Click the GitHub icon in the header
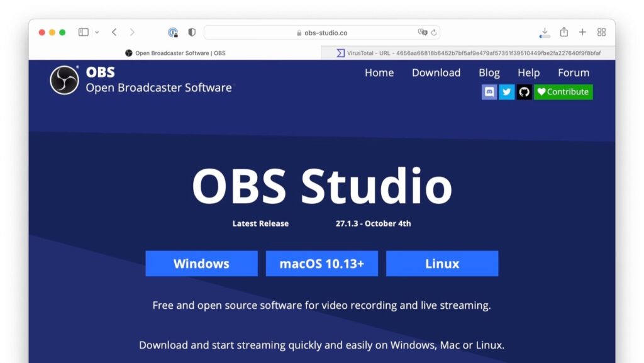 point(523,92)
